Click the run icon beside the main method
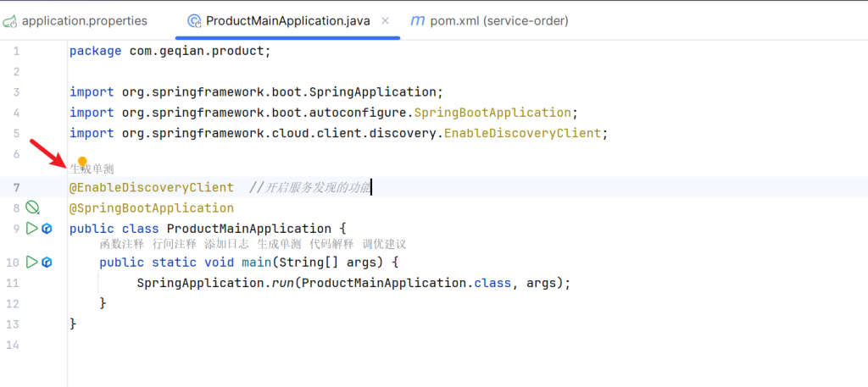The height and width of the screenshot is (387, 868). 31,263
